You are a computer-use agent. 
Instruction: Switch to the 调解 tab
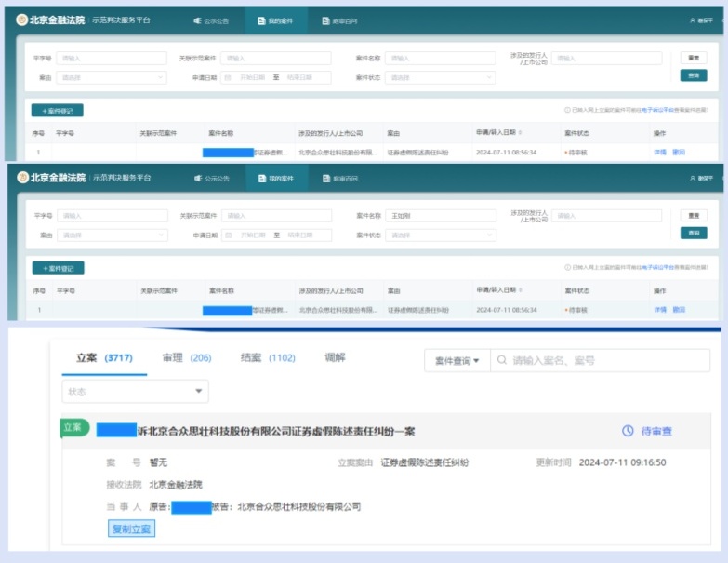point(335,357)
